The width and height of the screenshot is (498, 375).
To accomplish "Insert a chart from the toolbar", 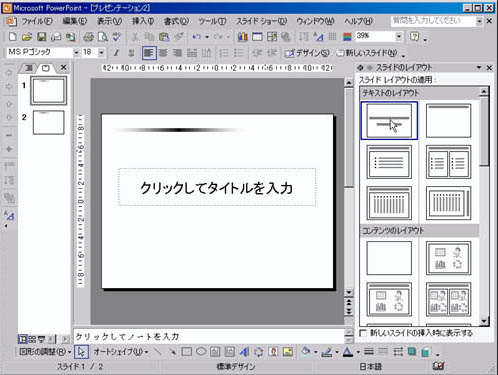I will (x=243, y=37).
